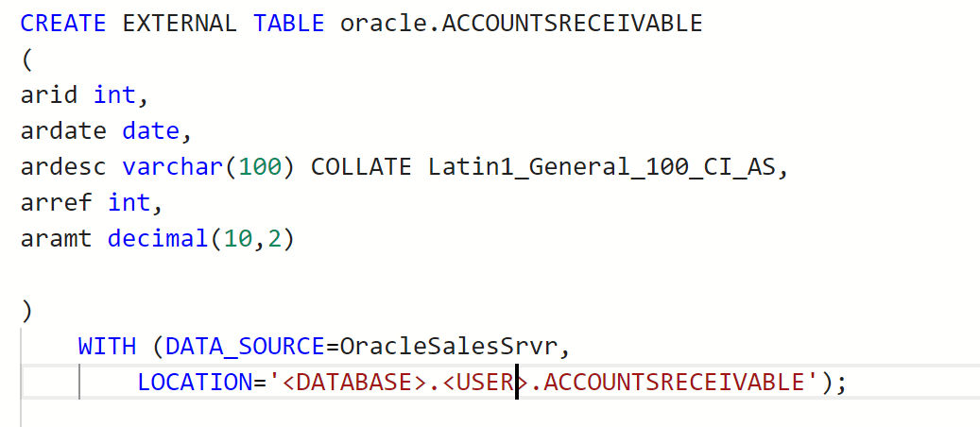Click the int type after arid

[x=114, y=95]
